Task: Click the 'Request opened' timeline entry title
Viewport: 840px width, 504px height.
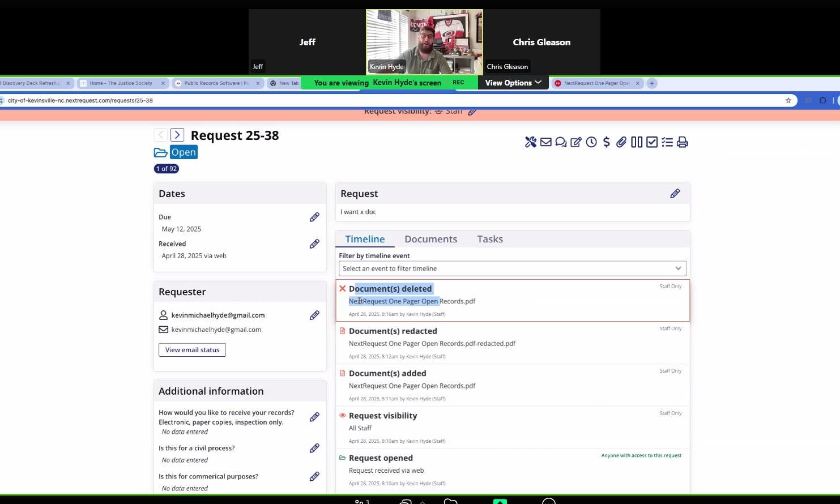Action: click(x=381, y=458)
